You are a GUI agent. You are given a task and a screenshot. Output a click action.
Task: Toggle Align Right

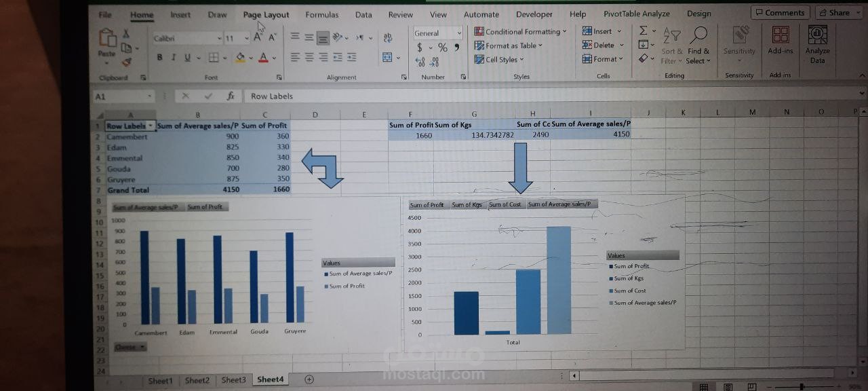[x=323, y=58]
